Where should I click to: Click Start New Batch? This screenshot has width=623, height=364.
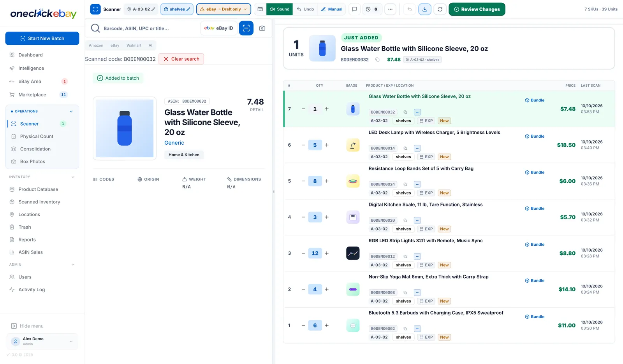click(42, 38)
